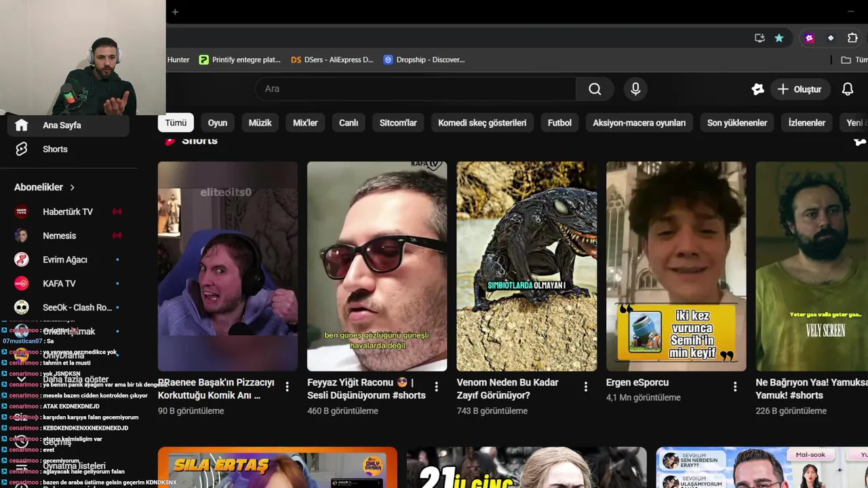Screen dimensions: 868x488
Task: Open Printify bookmark
Action: pyautogui.click(x=239, y=60)
